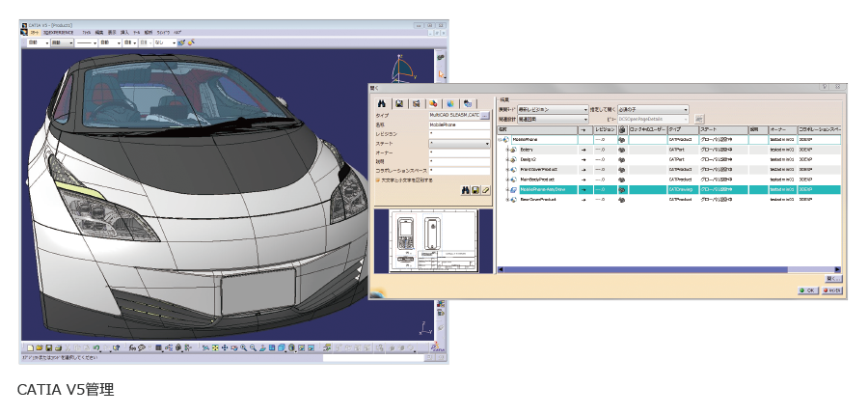Screen dimensions: 868x415
Task: Open 'open with' dropdown in results panel
Action: click(x=653, y=110)
